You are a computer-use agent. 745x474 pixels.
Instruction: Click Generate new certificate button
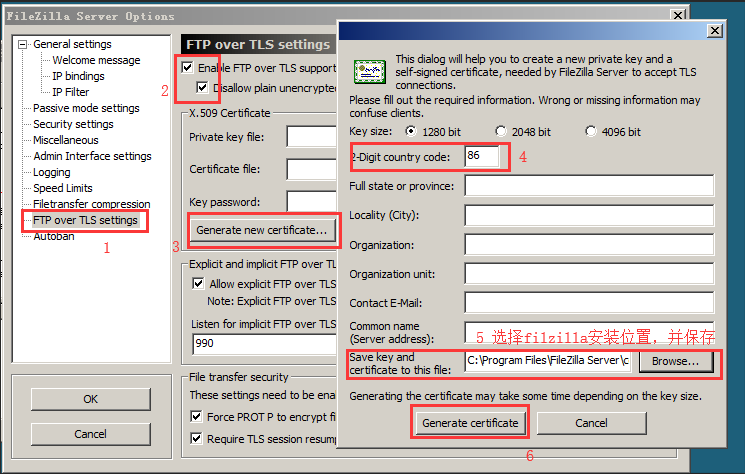tap(262, 230)
